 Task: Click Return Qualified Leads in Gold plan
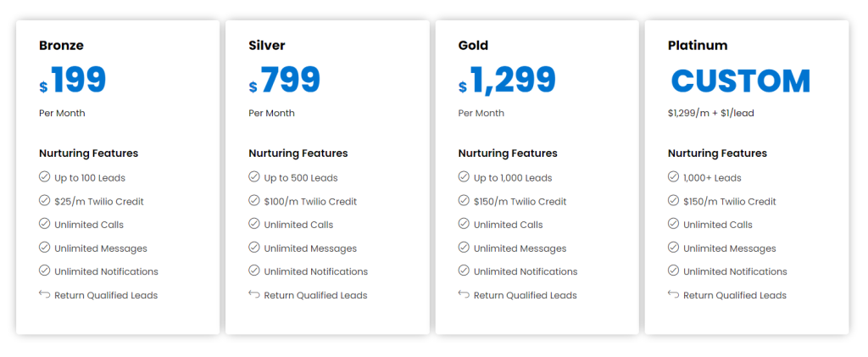tap(526, 295)
